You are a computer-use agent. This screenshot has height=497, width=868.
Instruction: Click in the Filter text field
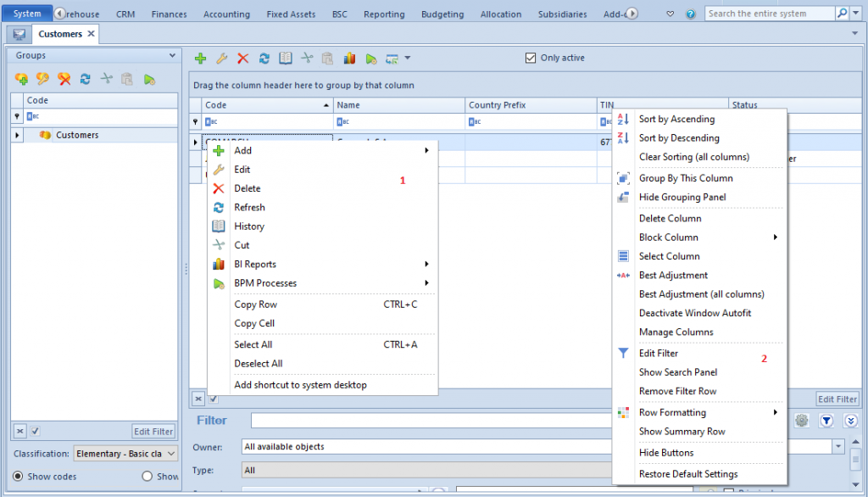431,421
